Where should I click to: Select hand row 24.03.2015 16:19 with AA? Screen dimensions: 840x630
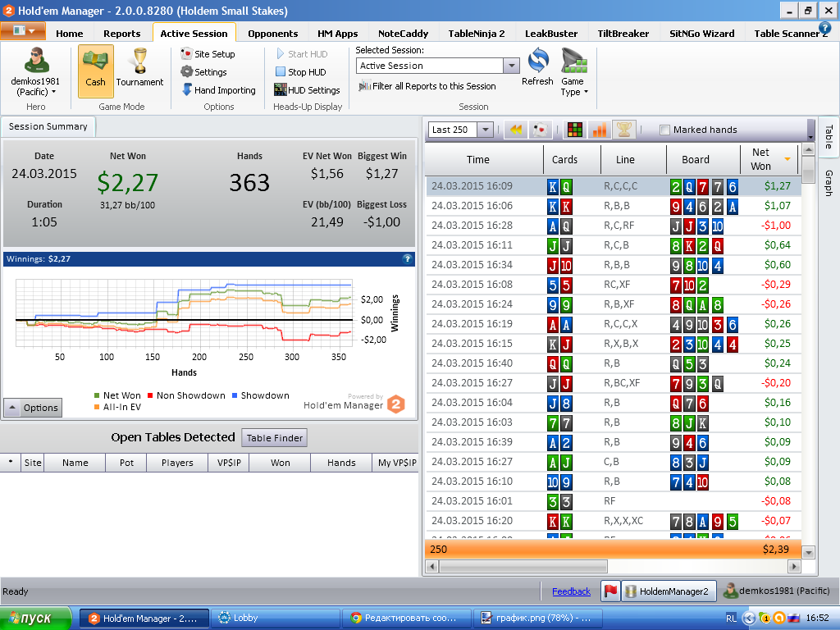(614, 324)
